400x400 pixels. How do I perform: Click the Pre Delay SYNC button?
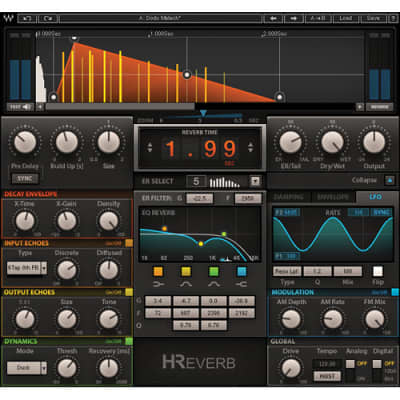click(25, 179)
